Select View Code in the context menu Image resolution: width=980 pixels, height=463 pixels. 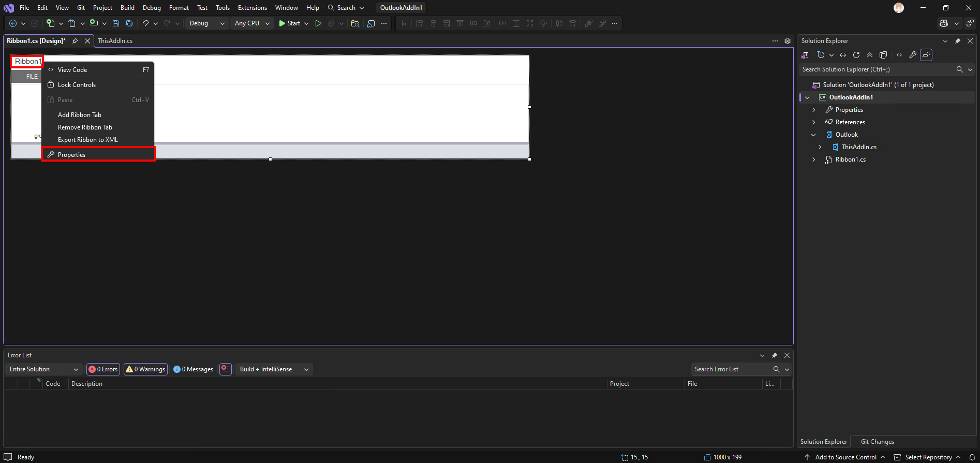pos(98,70)
